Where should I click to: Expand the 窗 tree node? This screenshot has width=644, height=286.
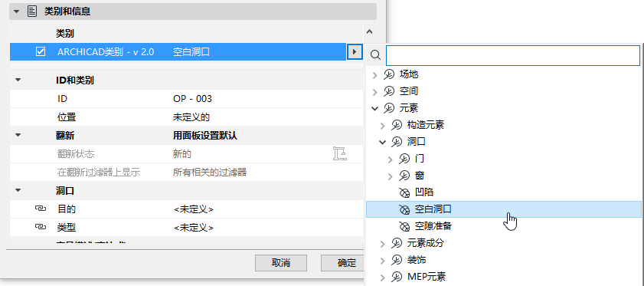391,176
